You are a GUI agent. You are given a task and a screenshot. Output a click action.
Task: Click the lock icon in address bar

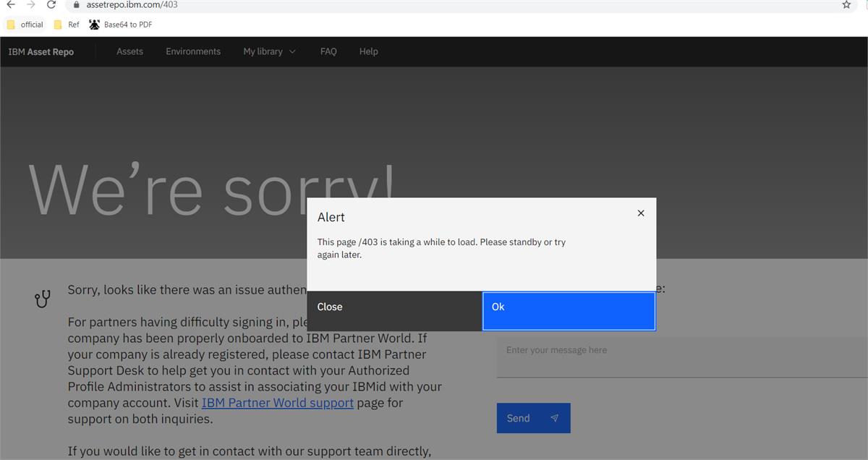tap(77, 4)
